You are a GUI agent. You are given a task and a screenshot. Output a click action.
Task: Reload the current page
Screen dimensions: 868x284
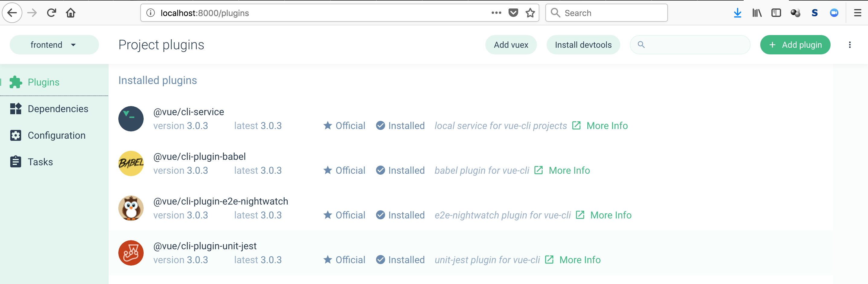51,13
